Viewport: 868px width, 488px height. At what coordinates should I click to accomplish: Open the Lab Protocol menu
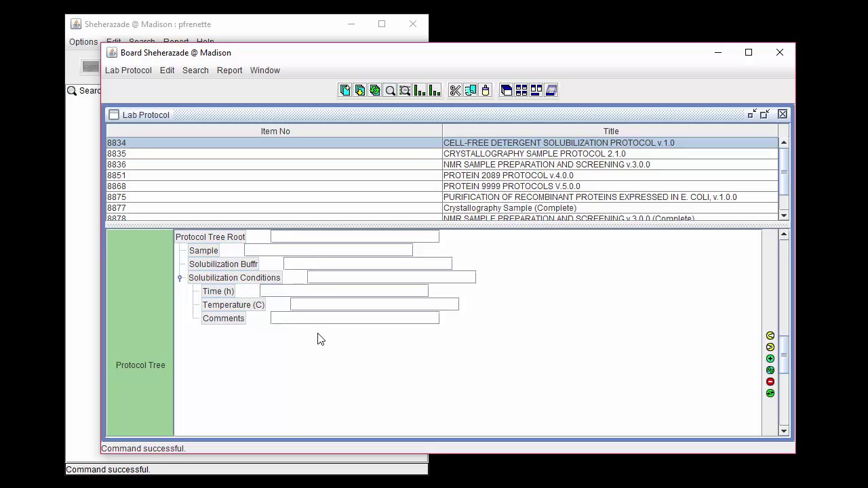128,70
